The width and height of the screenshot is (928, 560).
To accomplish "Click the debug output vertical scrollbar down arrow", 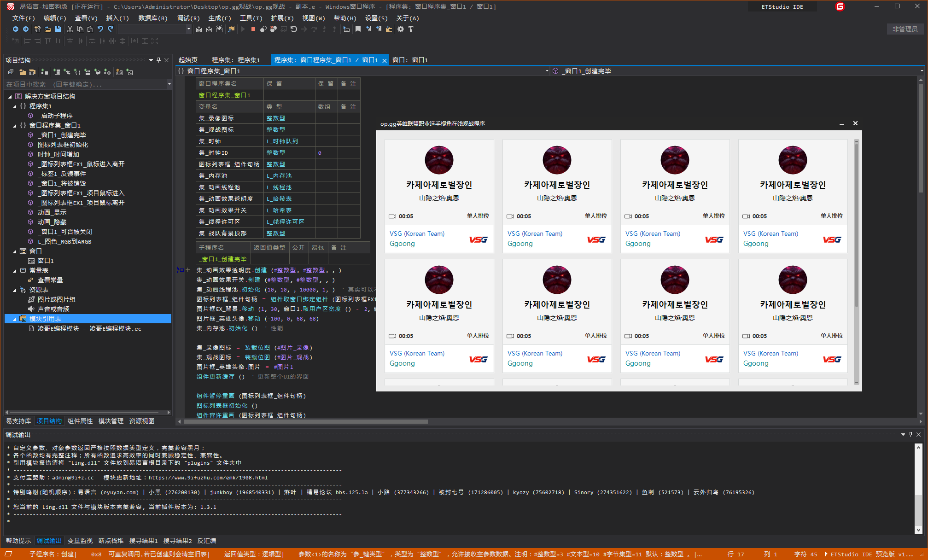I will (918, 530).
